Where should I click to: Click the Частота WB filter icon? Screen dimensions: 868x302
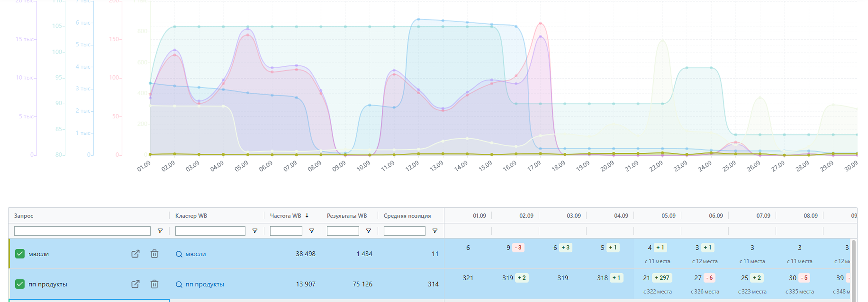312,231
